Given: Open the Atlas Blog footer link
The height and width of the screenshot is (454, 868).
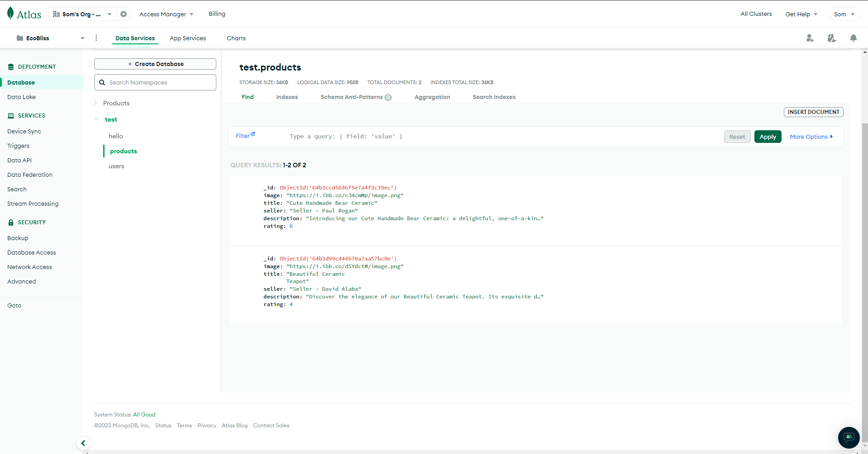Looking at the screenshot, I should pyautogui.click(x=234, y=426).
